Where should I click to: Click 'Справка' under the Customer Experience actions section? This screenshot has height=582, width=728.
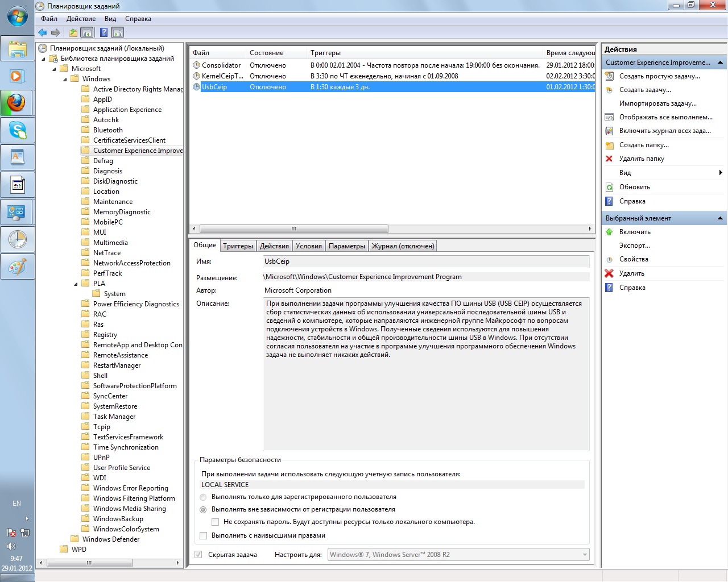point(632,201)
